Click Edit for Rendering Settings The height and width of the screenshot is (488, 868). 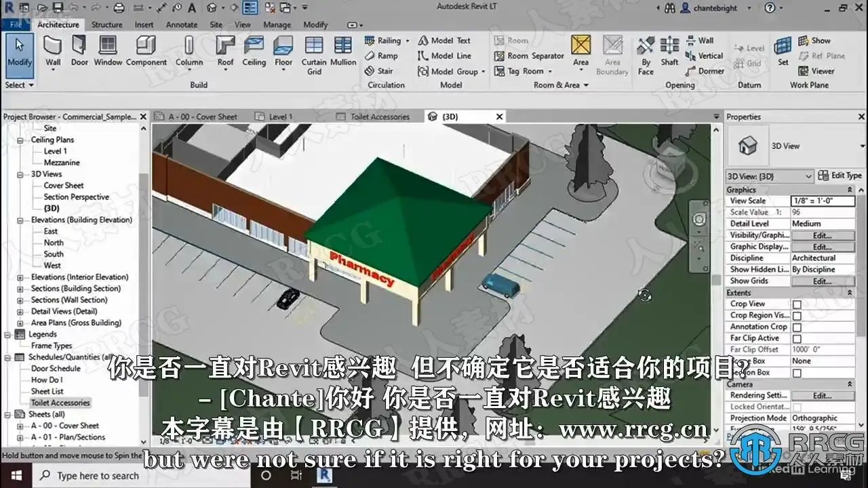(x=823, y=396)
